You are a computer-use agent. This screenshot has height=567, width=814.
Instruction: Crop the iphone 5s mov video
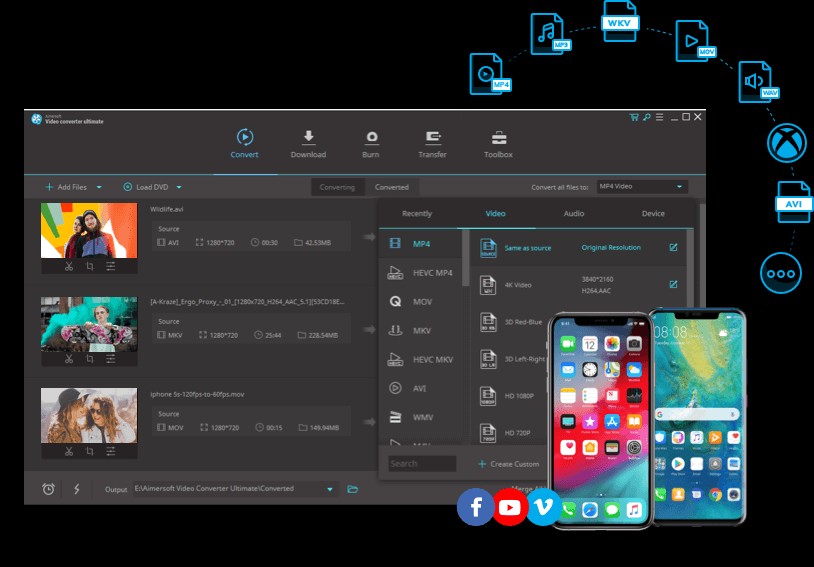pyautogui.click(x=90, y=451)
